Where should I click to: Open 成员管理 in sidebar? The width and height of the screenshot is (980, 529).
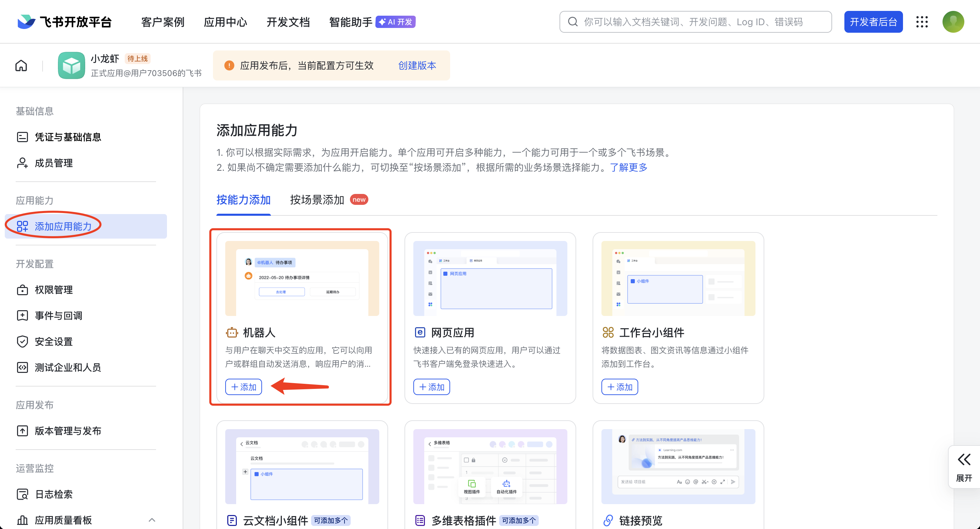pos(53,163)
